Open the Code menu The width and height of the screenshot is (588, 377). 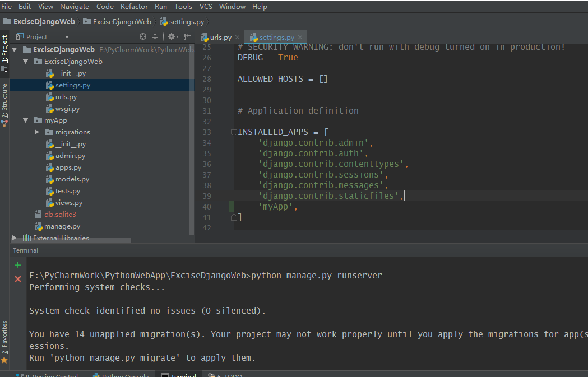pos(105,7)
